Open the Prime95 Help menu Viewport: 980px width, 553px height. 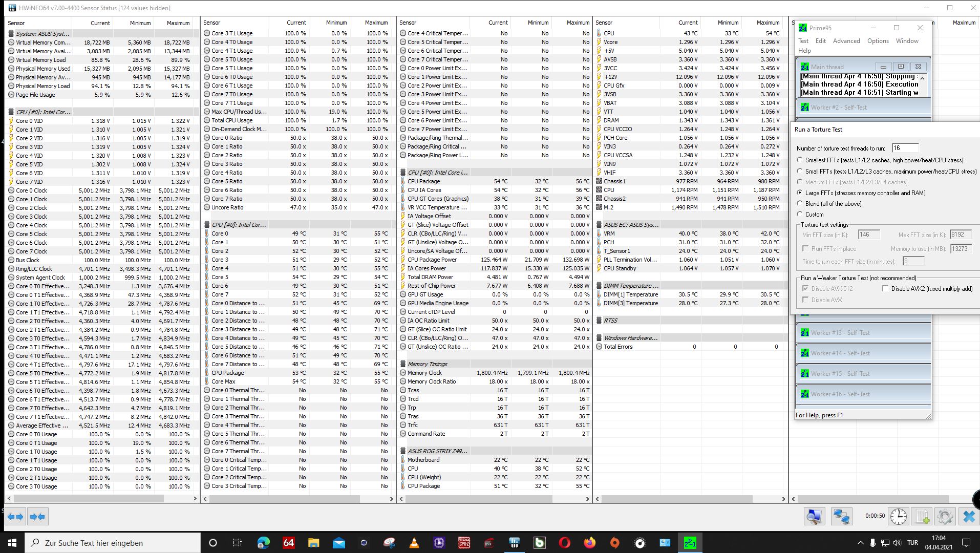[804, 51]
